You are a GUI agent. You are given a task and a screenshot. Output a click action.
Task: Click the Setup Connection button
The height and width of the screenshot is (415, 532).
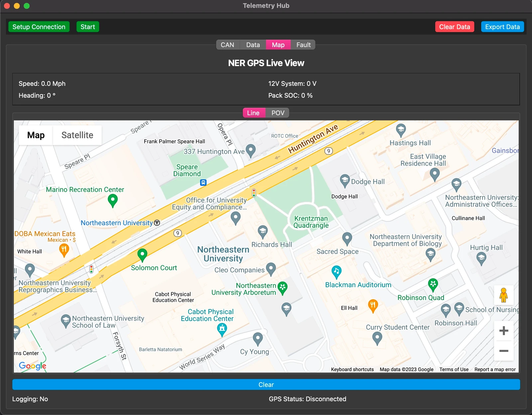pos(39,27)
